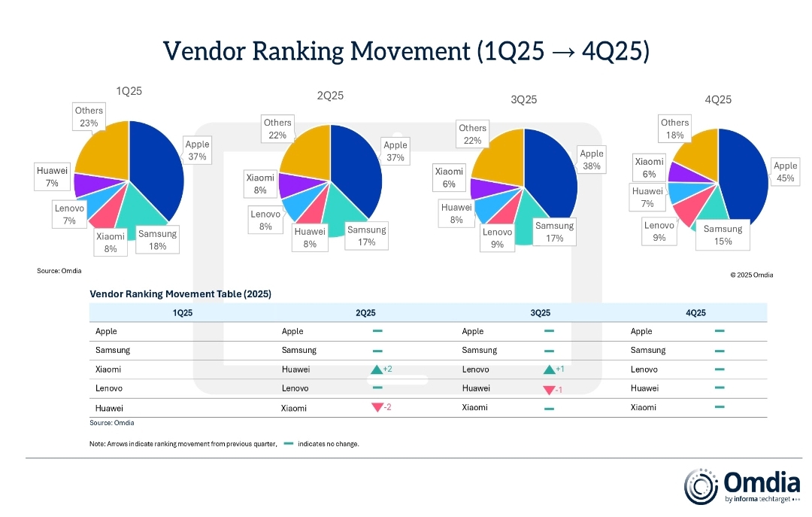Image resolution: width=812 pixels, height=517 pixels.
Task: Select the 4Q25 table column header
Action: [695, 313]
